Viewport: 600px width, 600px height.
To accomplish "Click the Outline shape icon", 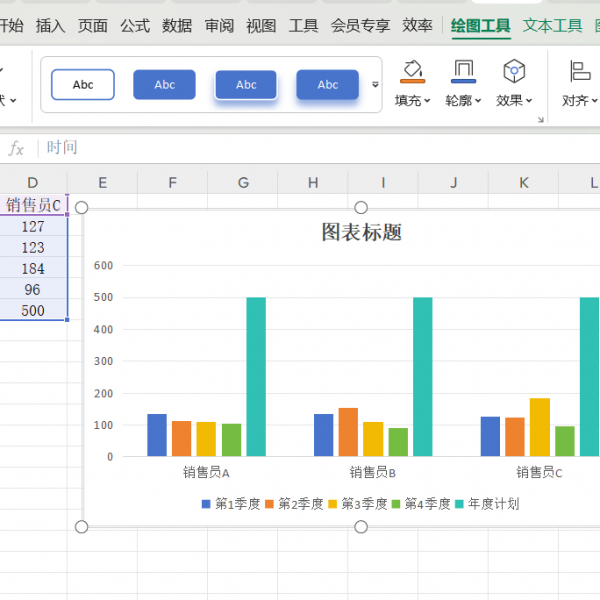I will tap(463, 70).
